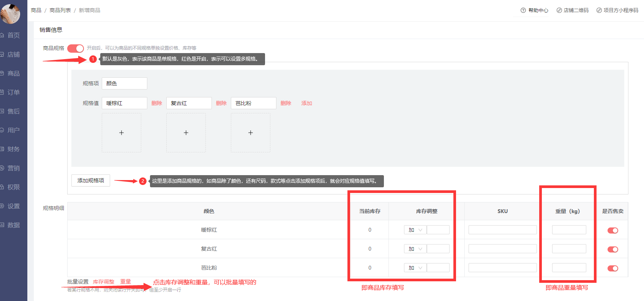Click the SKU input for 暖棕红
This screenshot has width=644, height=301.
tap(502, 230)
